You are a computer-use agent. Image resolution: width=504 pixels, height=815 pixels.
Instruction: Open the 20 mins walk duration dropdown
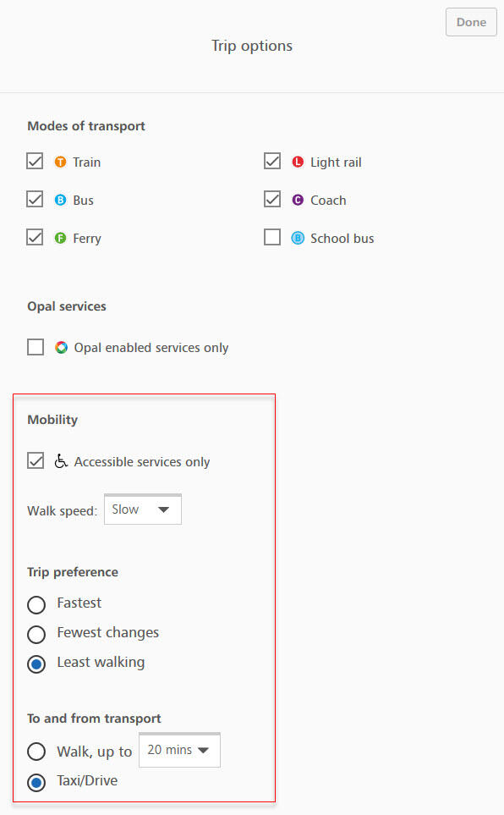[180, 750]
